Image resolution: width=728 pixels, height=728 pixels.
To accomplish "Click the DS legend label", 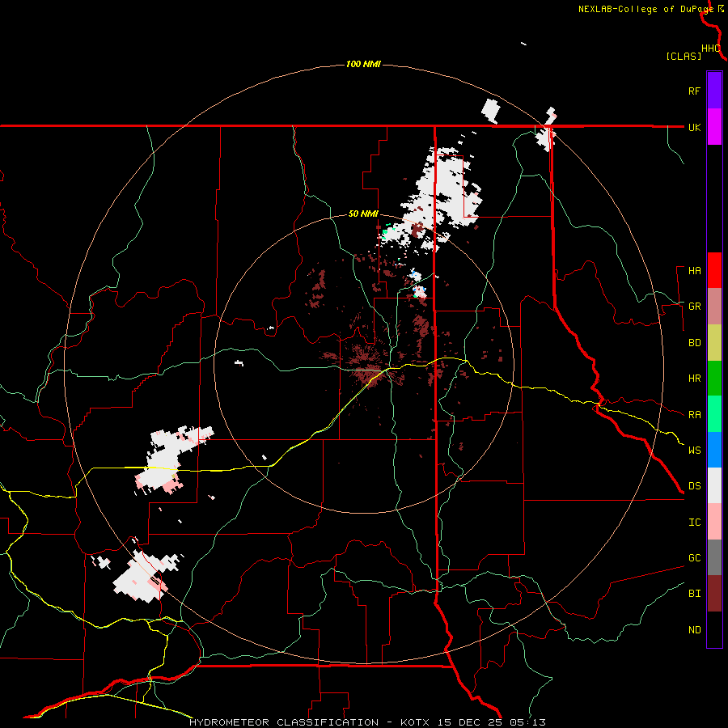I will (x=695, y=486).
